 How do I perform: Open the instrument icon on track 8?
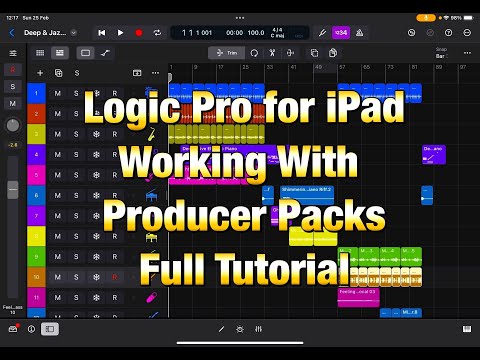click(152, 237)
